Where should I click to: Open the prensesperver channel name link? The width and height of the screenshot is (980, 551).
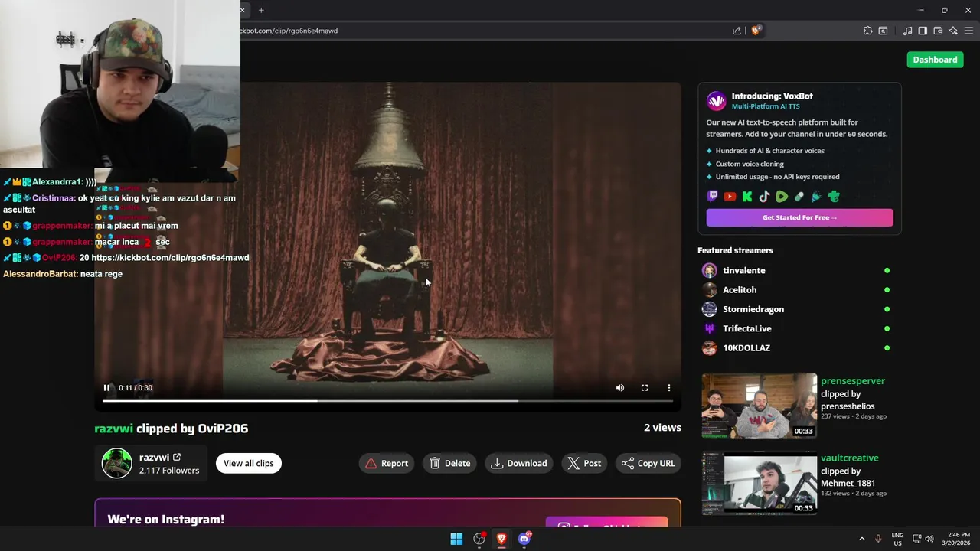click(x=853, y=381)
